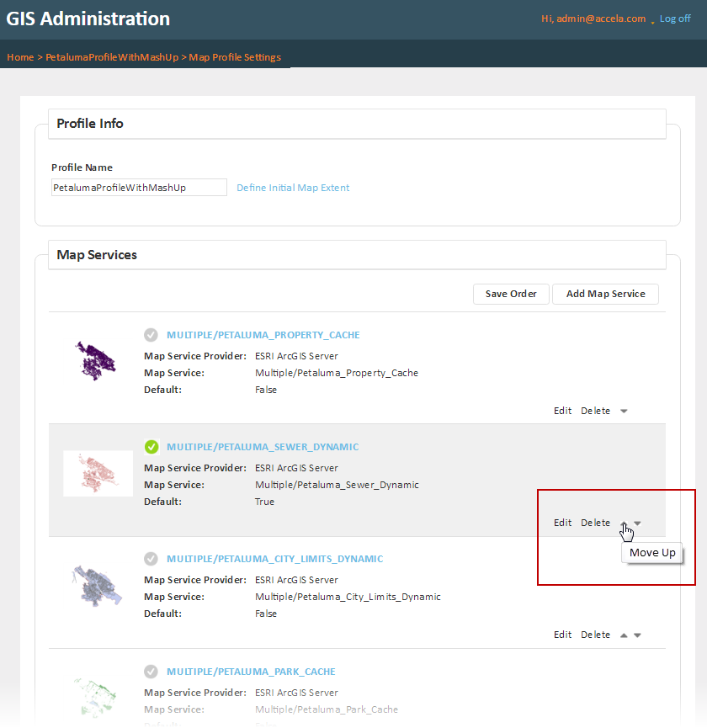Click Move Down arrow for Petaluma_Sewer_Dynamic
This screenshot has height=728, width=707.
(637, 523)
